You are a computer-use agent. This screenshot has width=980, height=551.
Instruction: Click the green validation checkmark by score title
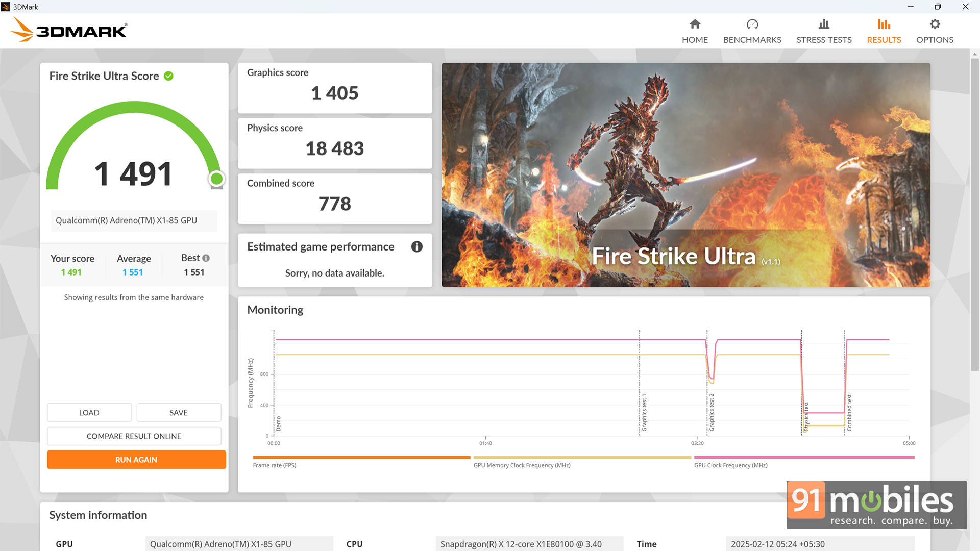168,76
